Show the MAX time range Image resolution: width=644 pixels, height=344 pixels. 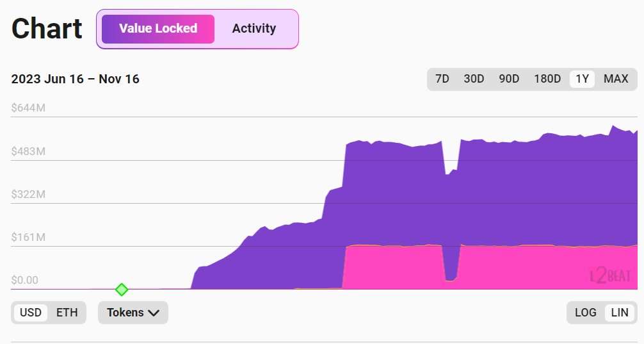pos(616,79)
